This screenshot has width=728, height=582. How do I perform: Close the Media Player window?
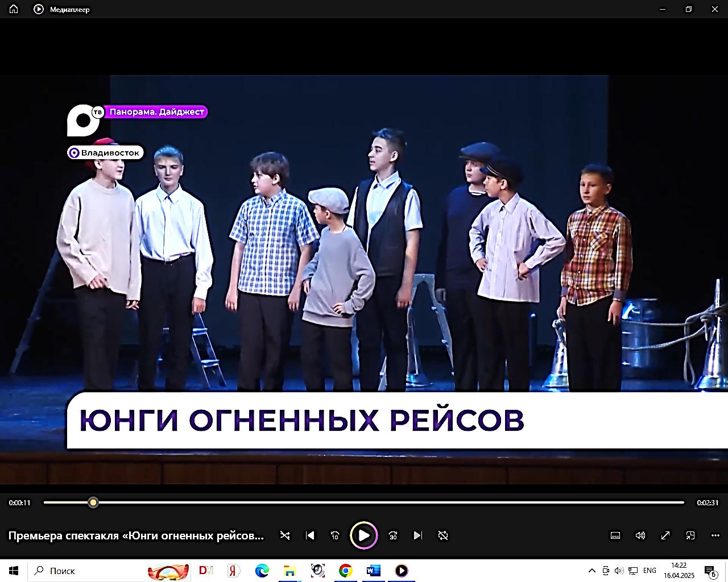click(x=715, y=9)
